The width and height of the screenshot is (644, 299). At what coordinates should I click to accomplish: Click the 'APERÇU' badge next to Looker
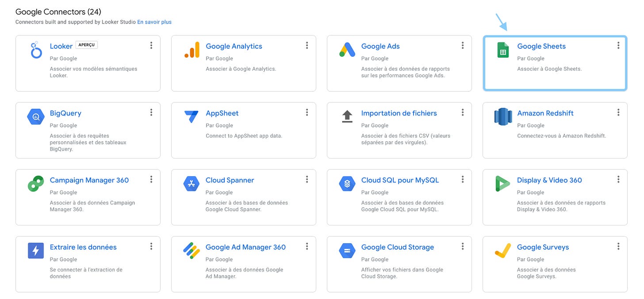click(87, 45)
